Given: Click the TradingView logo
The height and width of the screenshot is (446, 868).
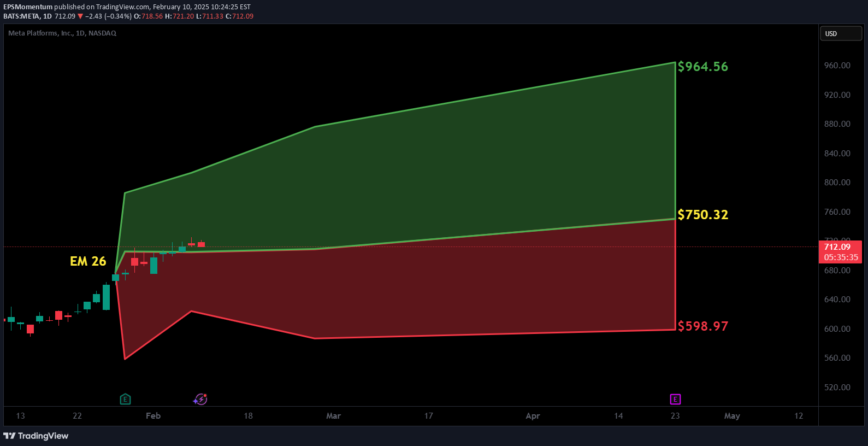Looking at the screenshot, I should point(36,436).
